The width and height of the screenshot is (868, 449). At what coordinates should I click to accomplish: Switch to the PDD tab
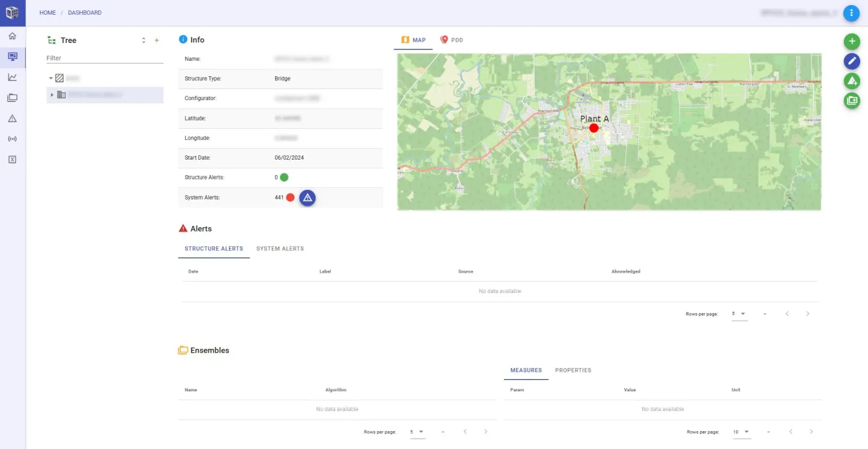point(452,39)
